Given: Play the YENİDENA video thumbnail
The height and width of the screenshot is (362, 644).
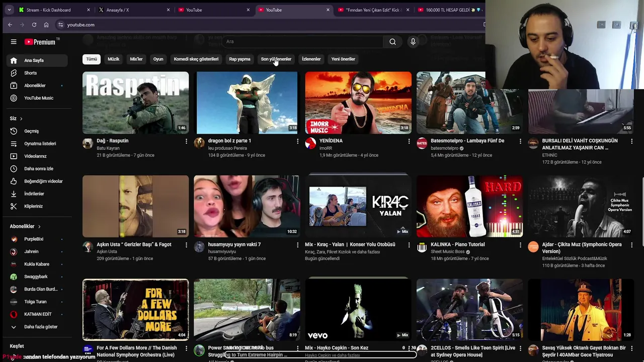Looking at the screenshot, I should coord(358,103).
